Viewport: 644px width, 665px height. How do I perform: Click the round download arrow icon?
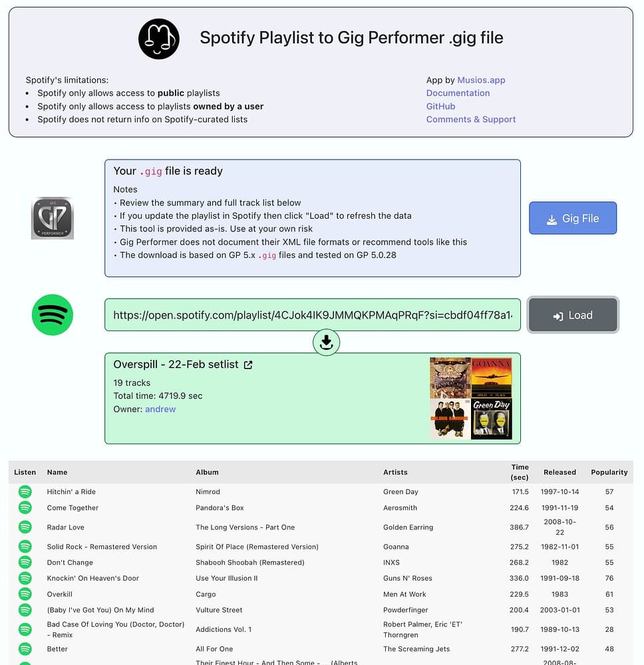(326, 342)
